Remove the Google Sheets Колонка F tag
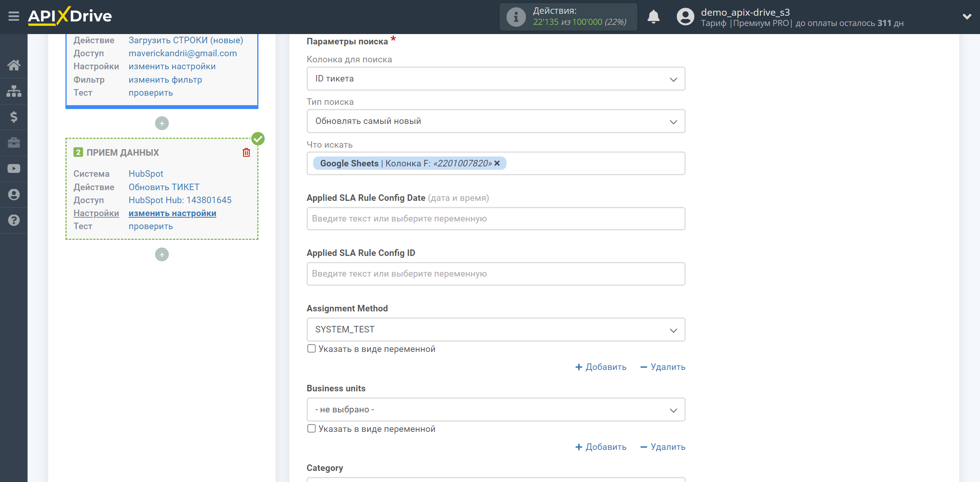Image resolution: width=980 pixels, height=482 pixels. click(497, 163)
